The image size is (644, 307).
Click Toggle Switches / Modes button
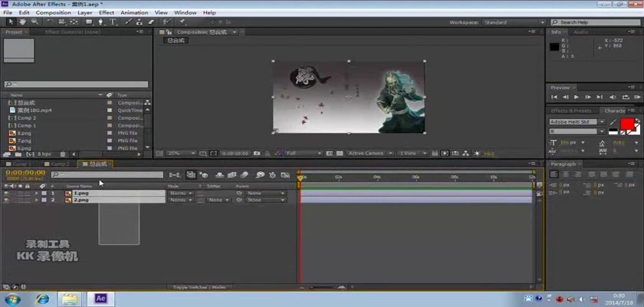coord(200,287)
